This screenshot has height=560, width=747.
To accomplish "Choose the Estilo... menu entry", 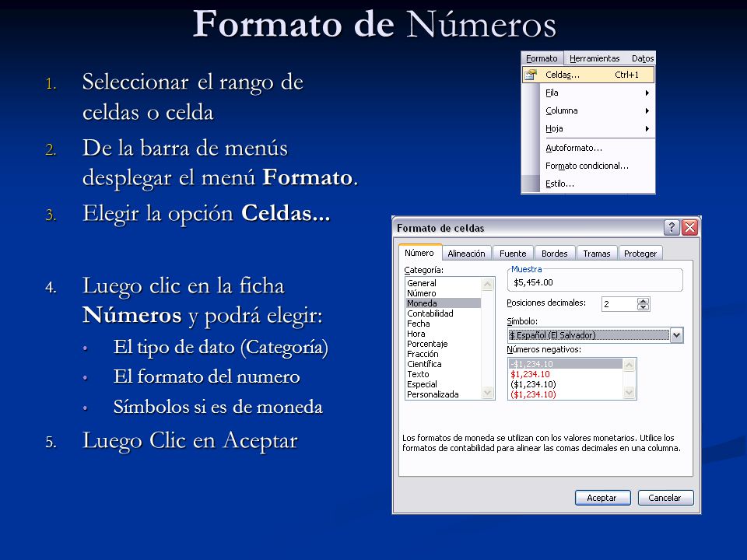I will 588,184.
